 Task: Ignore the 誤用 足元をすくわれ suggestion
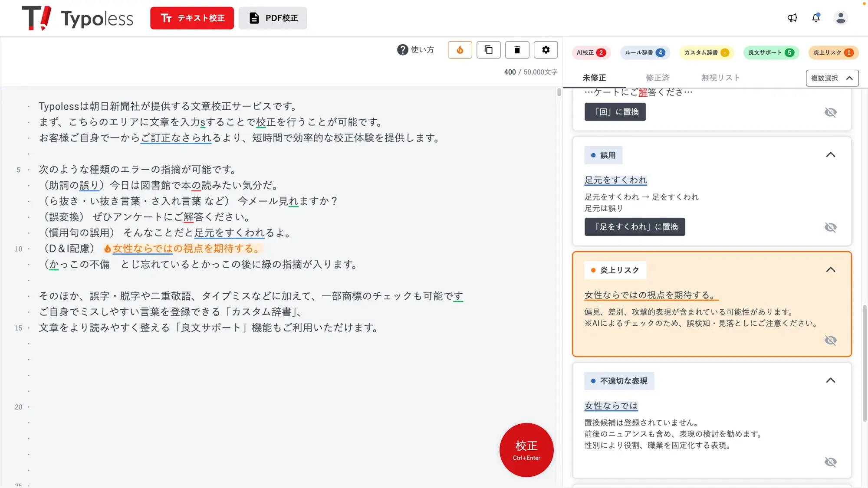[830, 227]
